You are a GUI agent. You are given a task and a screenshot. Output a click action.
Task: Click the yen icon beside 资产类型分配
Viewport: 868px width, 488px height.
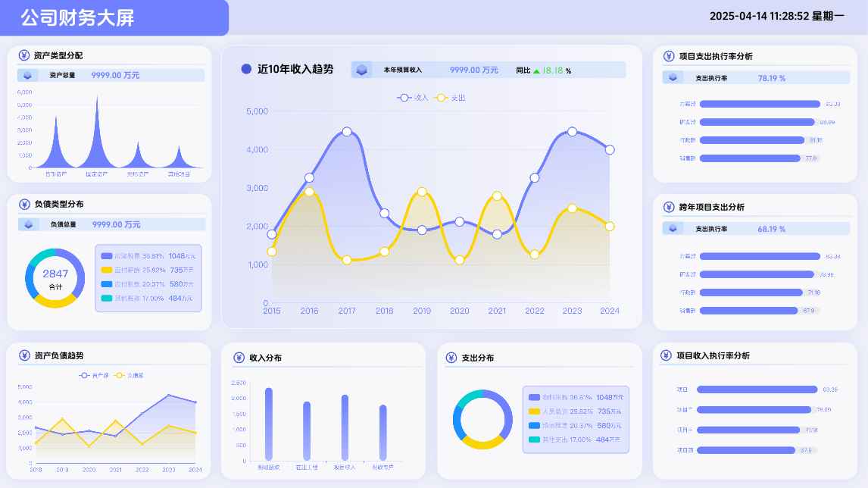pyautogui.click(x=24, y=56)
